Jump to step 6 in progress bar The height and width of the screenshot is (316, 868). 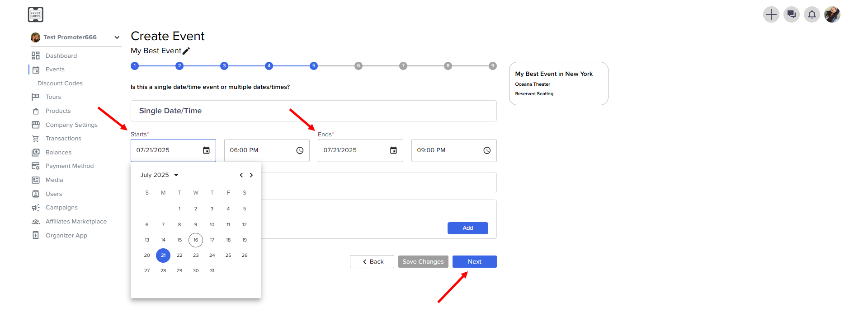[x=359, y=66]
